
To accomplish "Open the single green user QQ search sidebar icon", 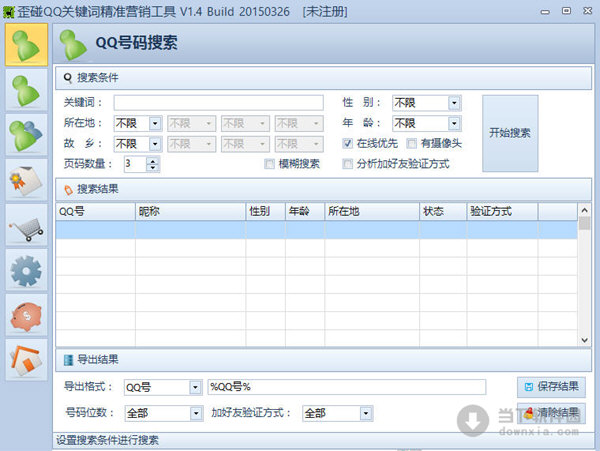I will click(x=26, y=45).
